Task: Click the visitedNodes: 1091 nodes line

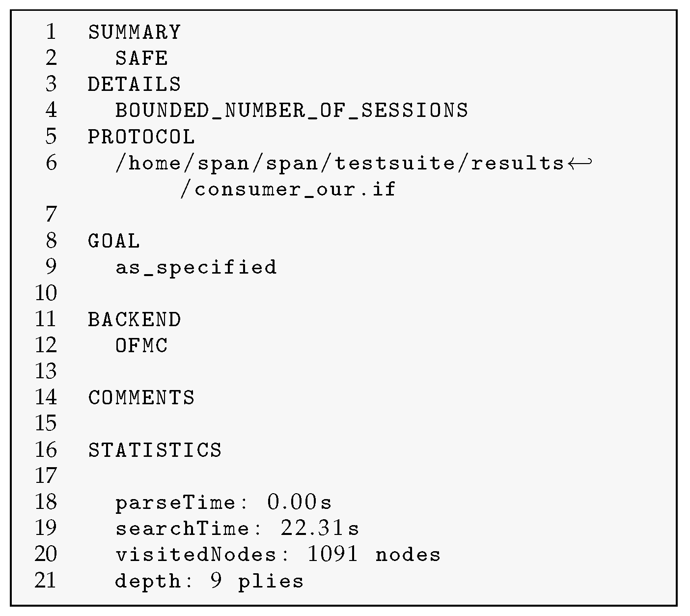Action: coord(278,555)
